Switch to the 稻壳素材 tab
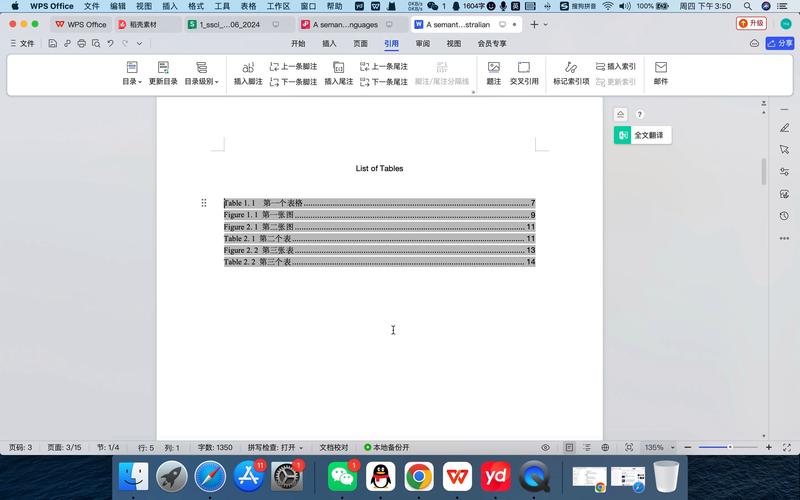 (147, 24)
